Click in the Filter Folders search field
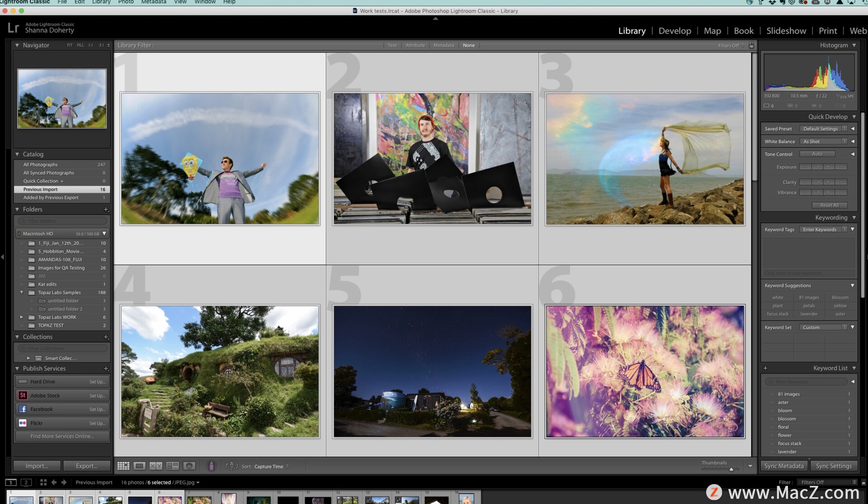Screen dimensions: 868x504 click(x=62, y=221)
